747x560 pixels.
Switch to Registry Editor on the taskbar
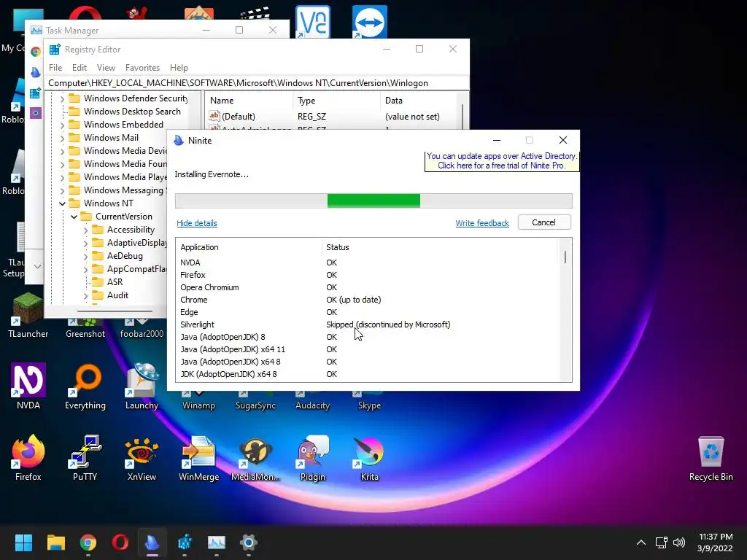(x=185, y=542)
